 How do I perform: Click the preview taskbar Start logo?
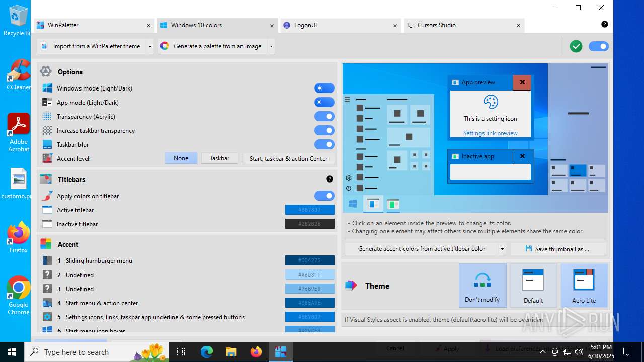353,204
